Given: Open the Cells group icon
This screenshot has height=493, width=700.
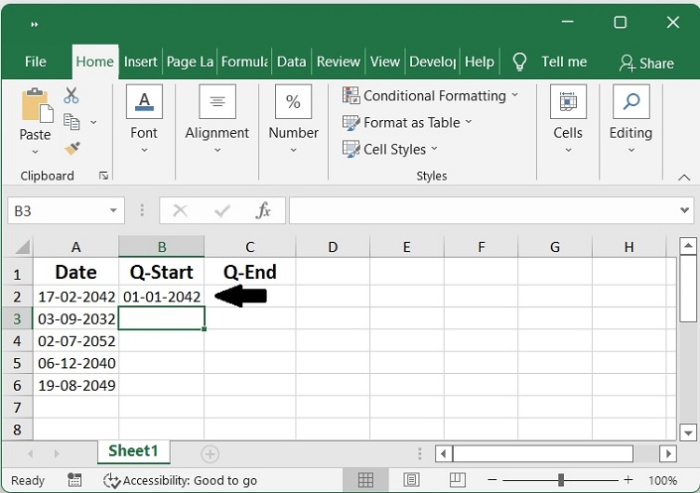Looking at the screenshot, I should [x=568, y=102].
